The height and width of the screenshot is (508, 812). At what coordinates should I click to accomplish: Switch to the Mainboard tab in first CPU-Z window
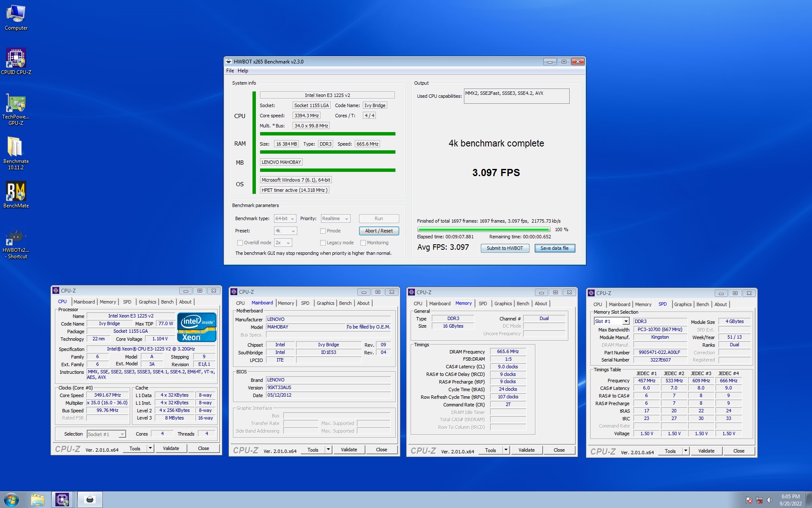[x=84, y=302]
